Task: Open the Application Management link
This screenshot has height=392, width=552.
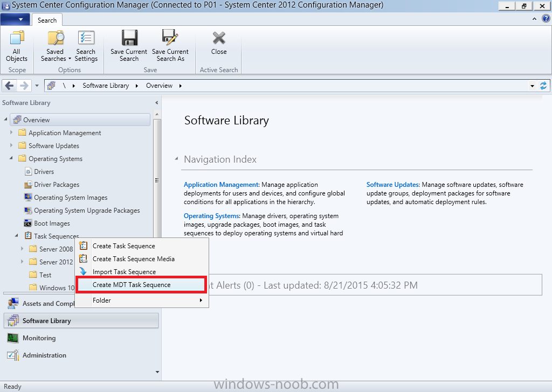Action: pyautogui.click(x=221, y=185)
